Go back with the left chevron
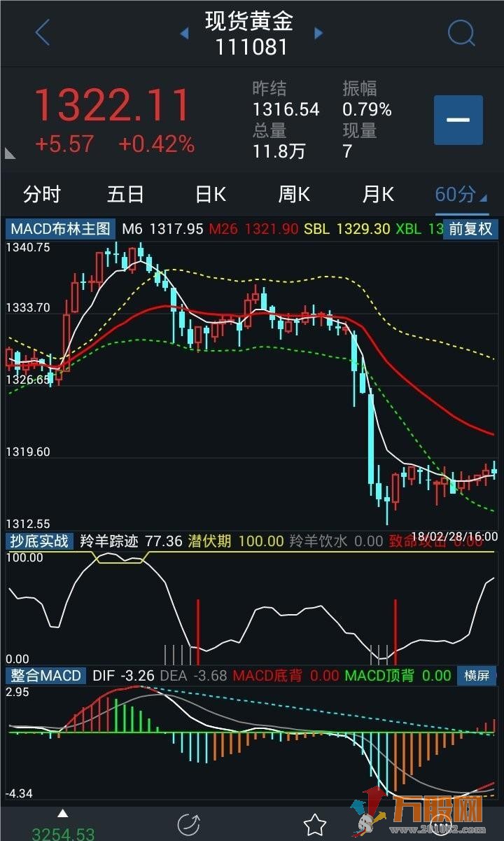 tap(43, 32)
